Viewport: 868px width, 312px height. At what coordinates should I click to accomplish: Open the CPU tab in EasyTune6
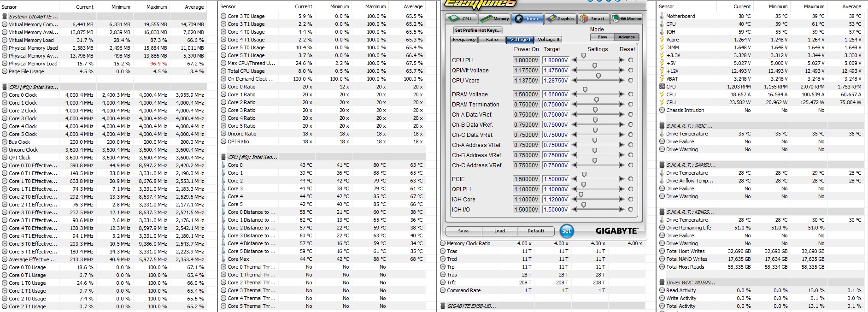point(461,18)
